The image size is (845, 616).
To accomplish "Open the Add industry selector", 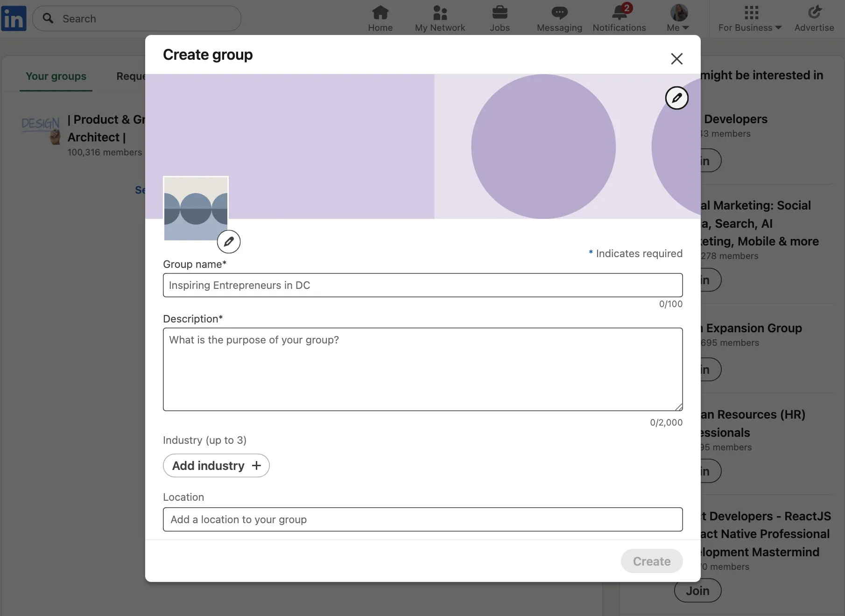I will click(216, 465).
